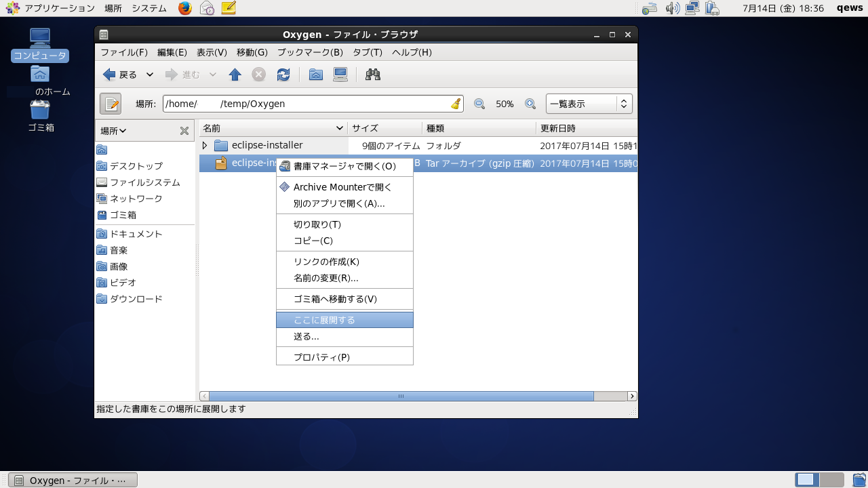Choose Archive Mounterで開く from context menu
868x488 pixels.
click(344, 187)
